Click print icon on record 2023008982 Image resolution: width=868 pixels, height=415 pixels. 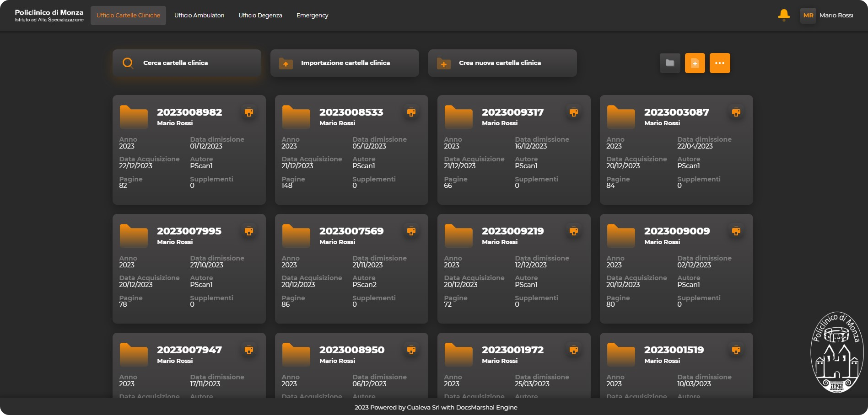point(249,112)
